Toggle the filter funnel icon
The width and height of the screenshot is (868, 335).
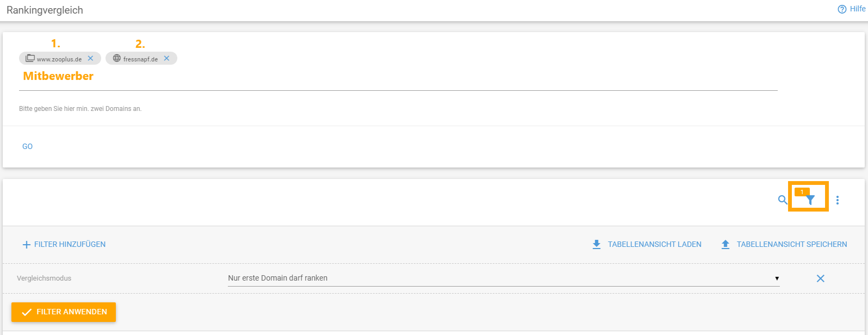(x=810, y=200)
